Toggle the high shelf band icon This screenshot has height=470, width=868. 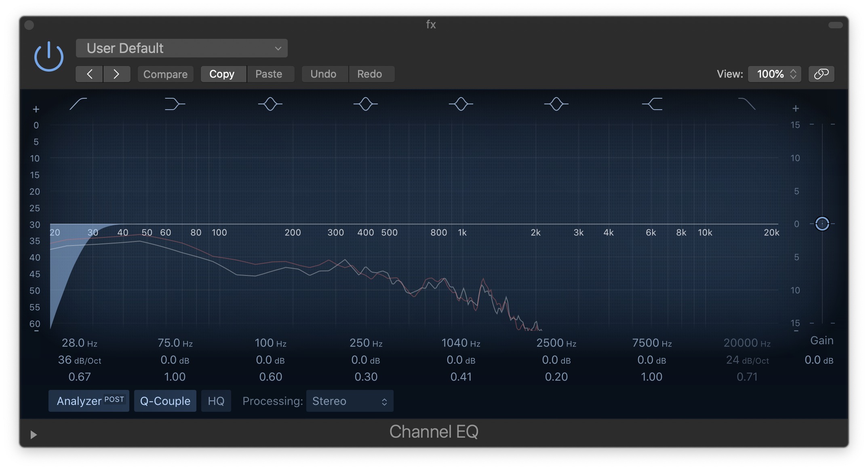652,104
